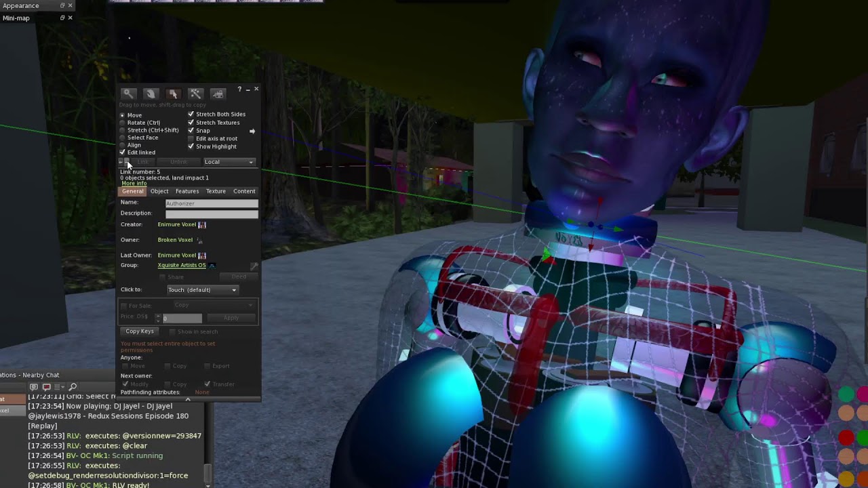Screen dimensions: 868x488
Task: Click the Apply price button
Action: (x=231, y=318)
